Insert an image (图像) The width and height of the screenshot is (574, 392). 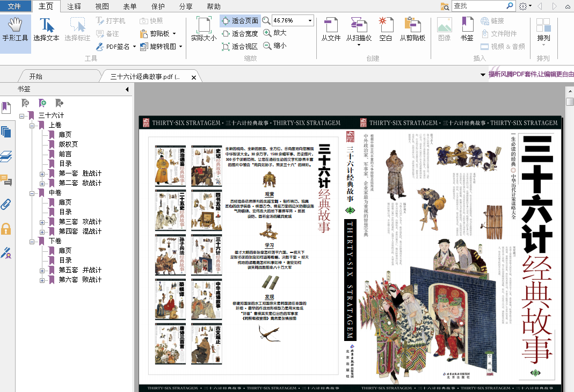(x=445, y=30)
